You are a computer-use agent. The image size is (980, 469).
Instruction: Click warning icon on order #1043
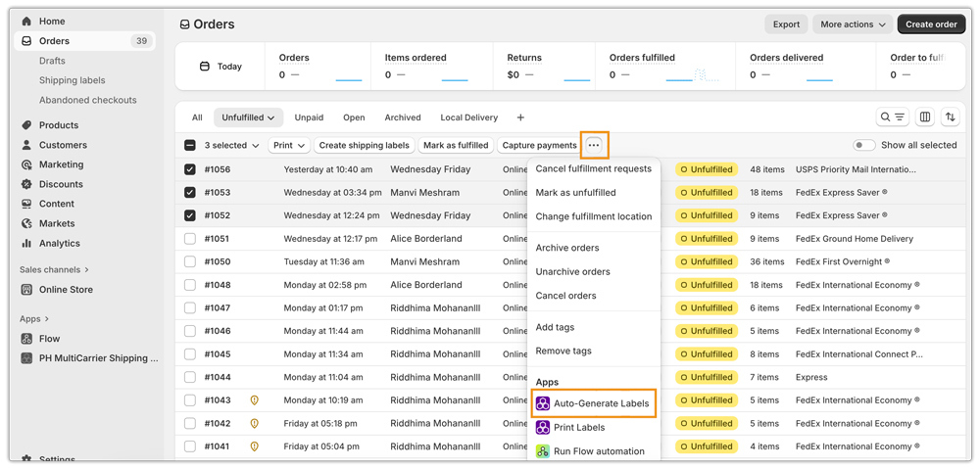tap(255, 400)
